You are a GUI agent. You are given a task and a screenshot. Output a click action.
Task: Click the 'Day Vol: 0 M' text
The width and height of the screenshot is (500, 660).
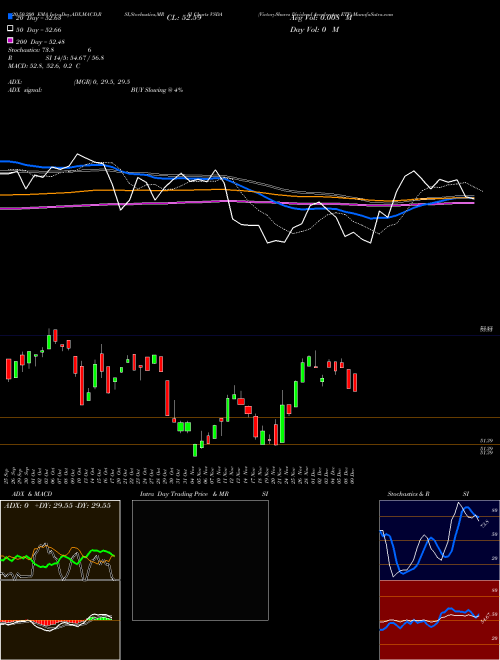pos(314,29)
